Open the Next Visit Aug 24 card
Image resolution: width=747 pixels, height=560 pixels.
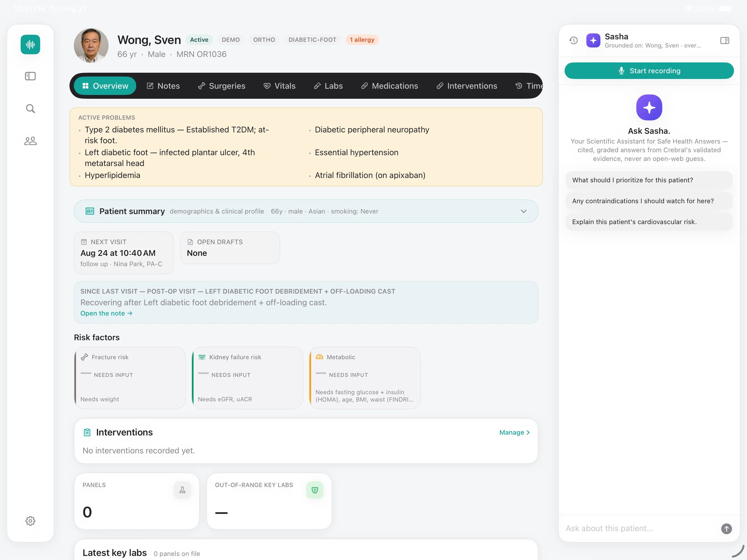[124, 253]
